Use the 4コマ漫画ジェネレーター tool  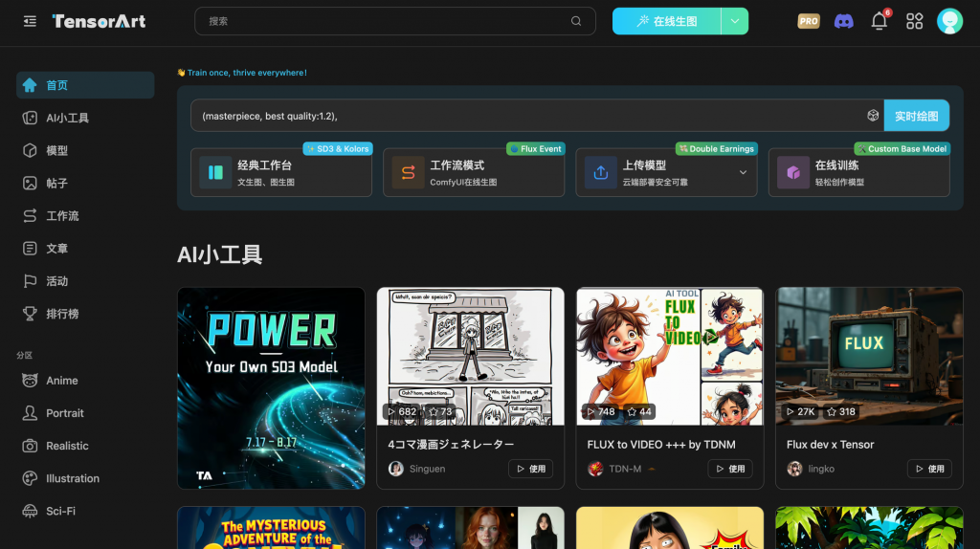pyautogui.click(x=530, y=469)
